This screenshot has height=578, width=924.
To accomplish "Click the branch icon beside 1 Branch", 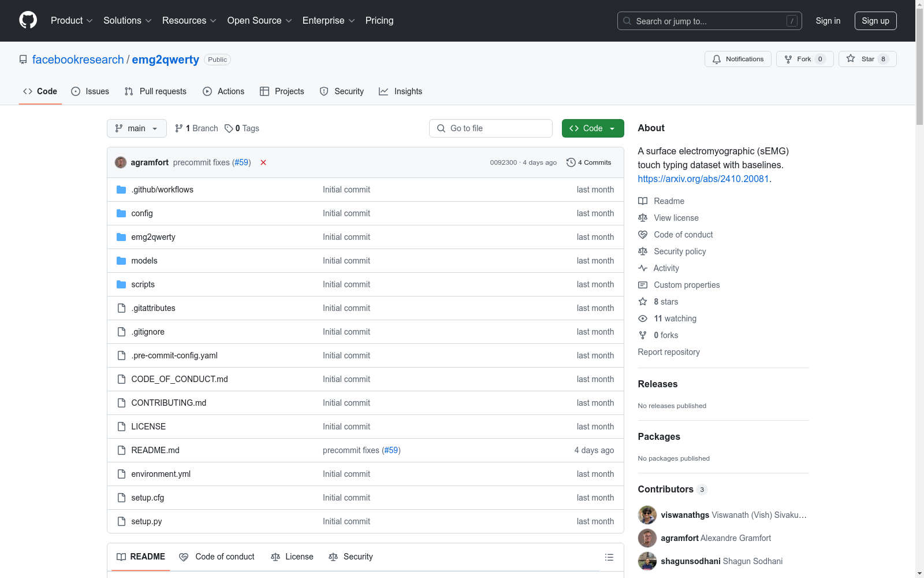I will [179, 128].
